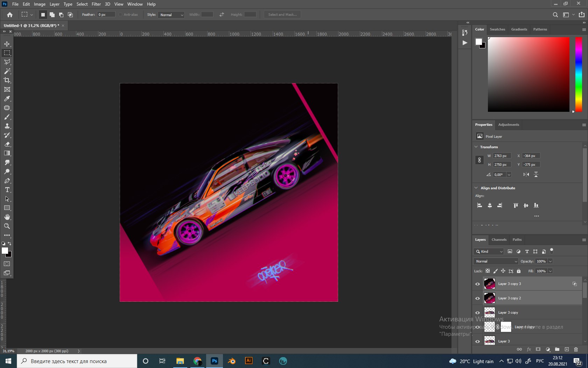Select the Crop tool
The image size is (588, 368).
pyautogui.click(x=7, y=80)
